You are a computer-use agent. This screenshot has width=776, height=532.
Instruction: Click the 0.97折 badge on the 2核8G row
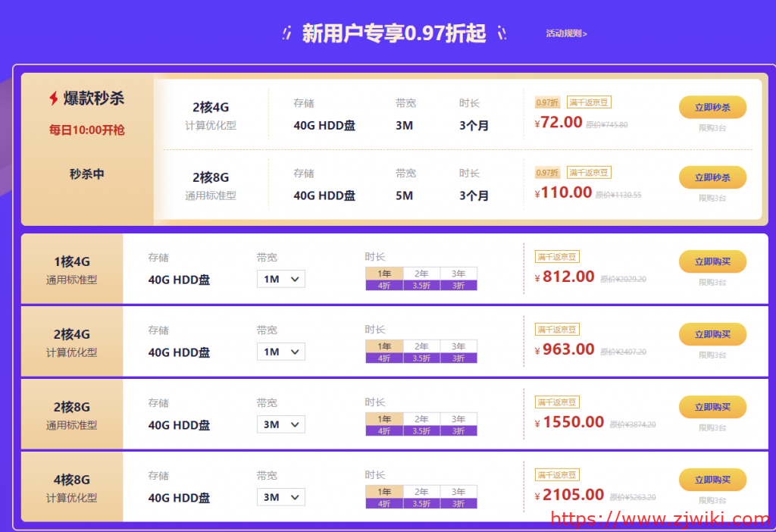[x=547, y=172]
